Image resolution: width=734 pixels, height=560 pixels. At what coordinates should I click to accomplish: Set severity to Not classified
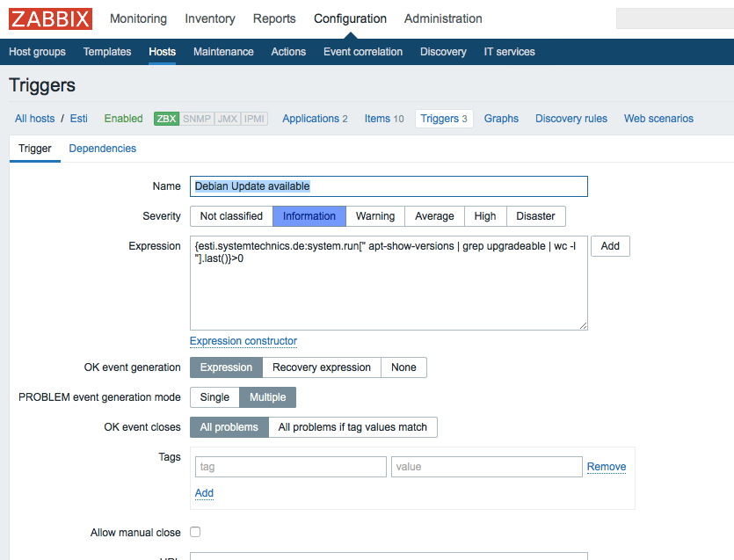coord(231,216)
